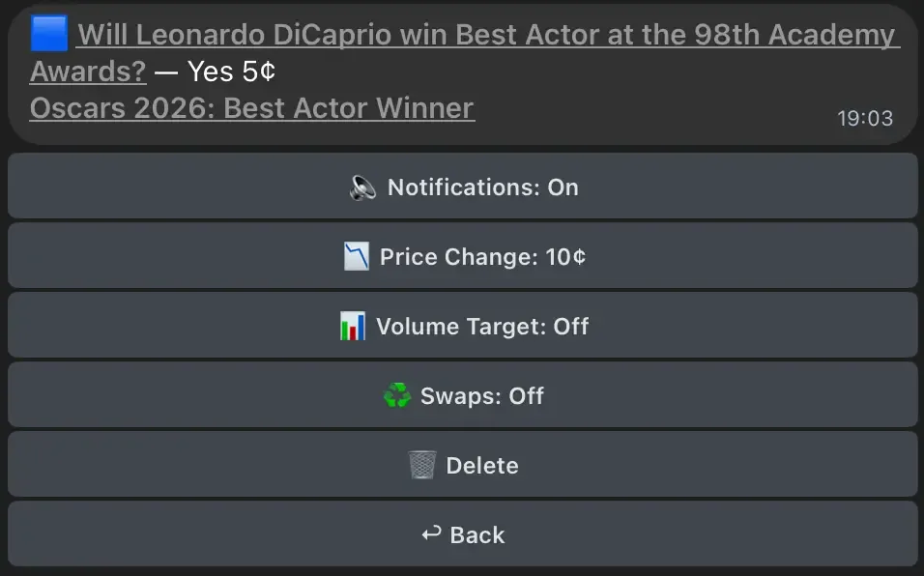Select the 10¢ value in Price Change
The height and width of the screenshot is (576, 924).
pyautogui.click(x=565, y=257)
